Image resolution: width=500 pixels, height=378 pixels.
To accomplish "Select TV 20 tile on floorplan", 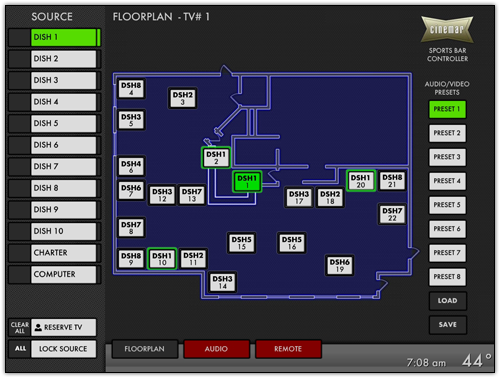I will (361, 181).
